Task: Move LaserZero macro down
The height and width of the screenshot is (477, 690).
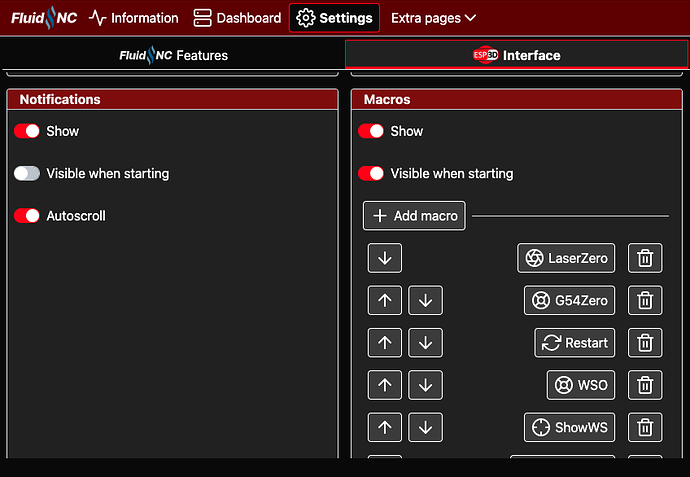Action: tap(385, 258)
